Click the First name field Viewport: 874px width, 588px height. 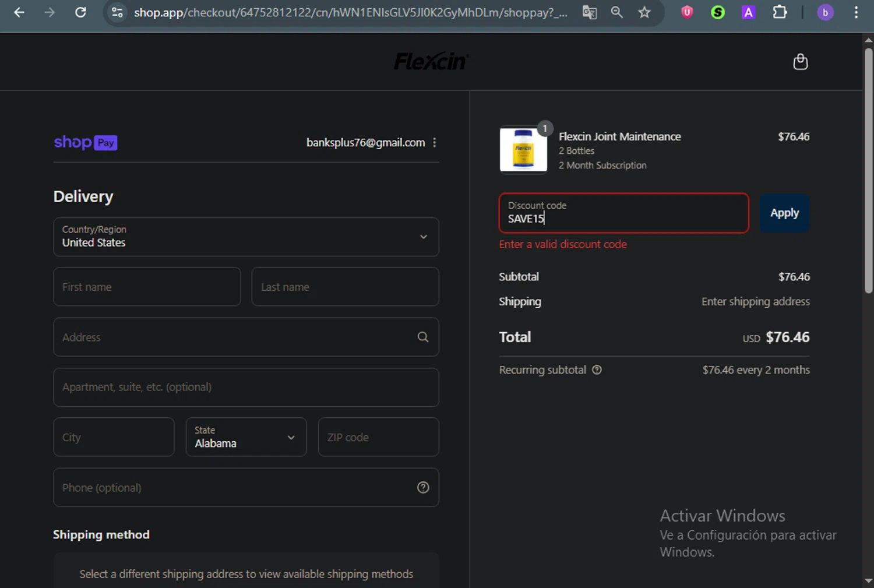pos(147,287)
